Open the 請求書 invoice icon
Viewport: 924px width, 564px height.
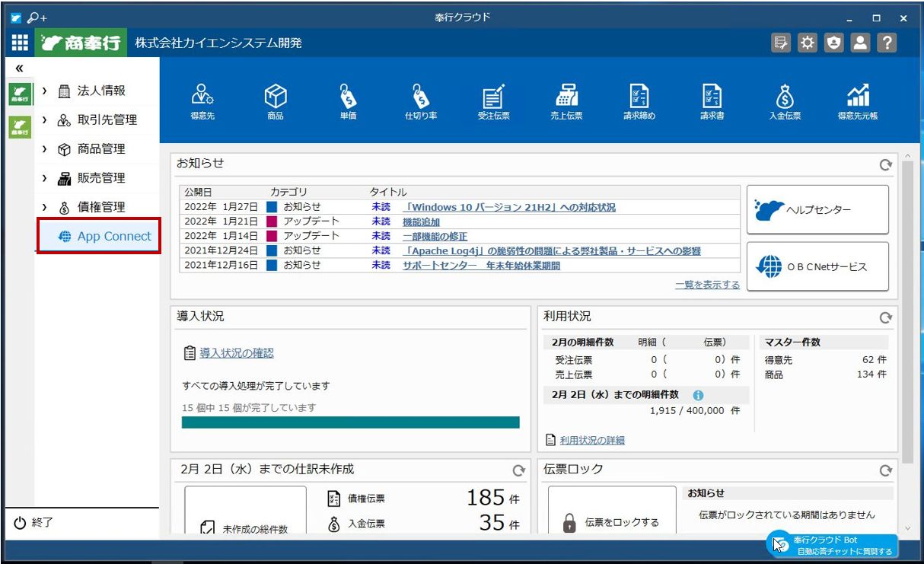712,102
